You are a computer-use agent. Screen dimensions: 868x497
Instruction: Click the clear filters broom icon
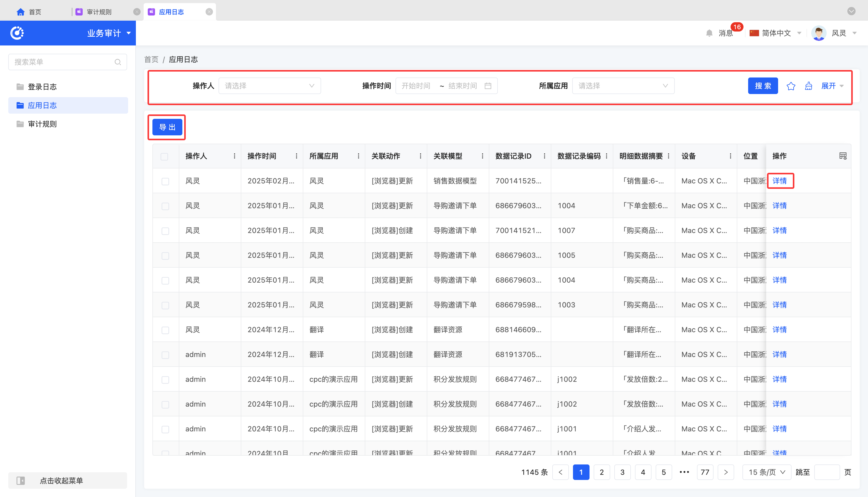click(808, 86)
